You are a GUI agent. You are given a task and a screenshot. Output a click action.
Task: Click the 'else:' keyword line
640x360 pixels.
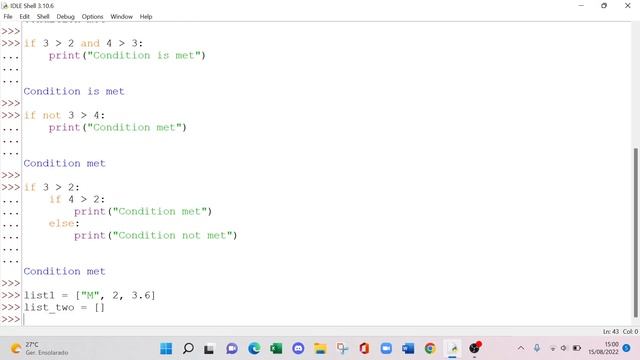coord(64,224)
